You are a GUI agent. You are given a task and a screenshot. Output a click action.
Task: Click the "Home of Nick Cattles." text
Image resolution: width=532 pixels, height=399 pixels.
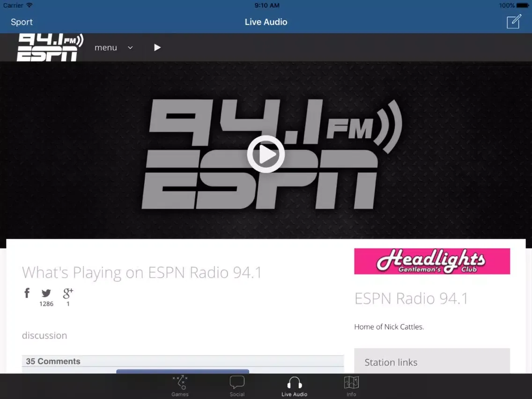coord(389,327)
